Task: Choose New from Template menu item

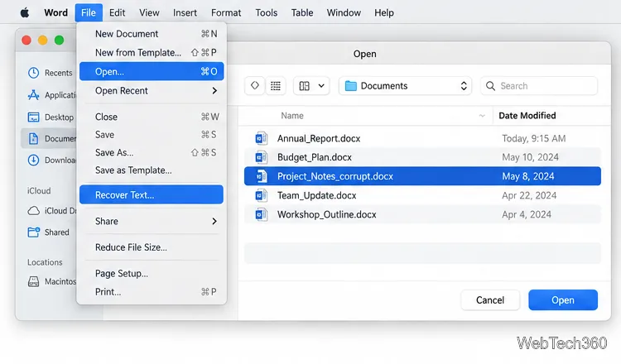Action: (152, 52)
